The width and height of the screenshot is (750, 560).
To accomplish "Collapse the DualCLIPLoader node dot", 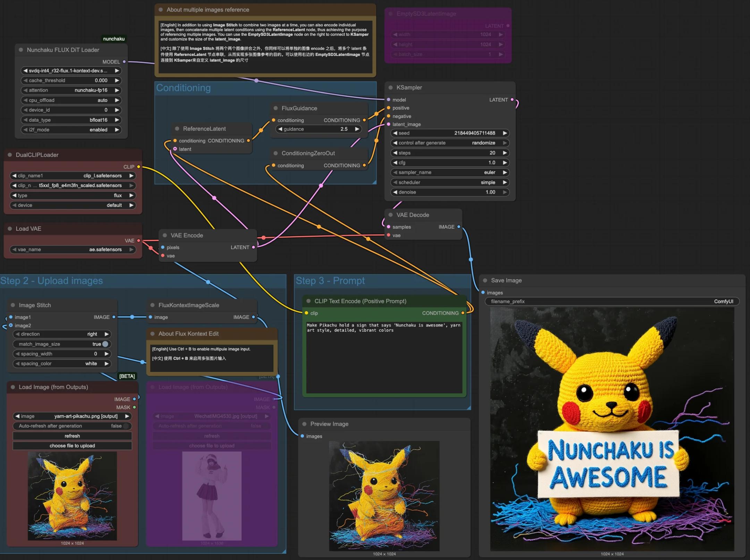I will [10, 155].
